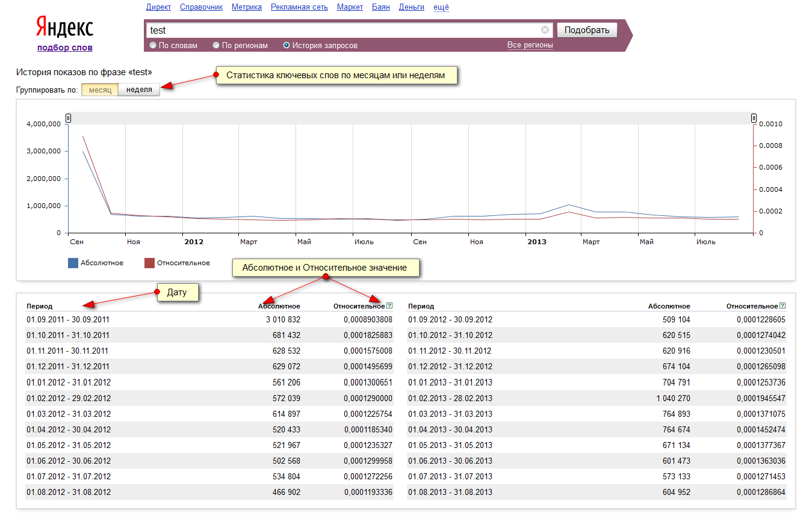Open the Директ link

[158, 7]
